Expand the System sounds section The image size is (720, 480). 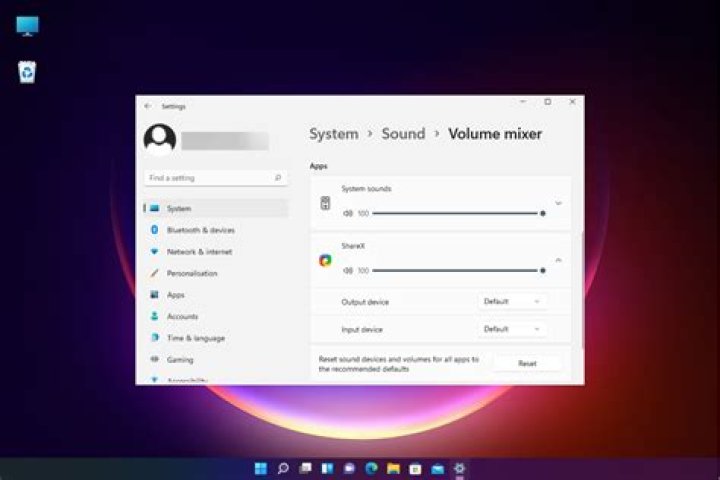click(558, 203)
